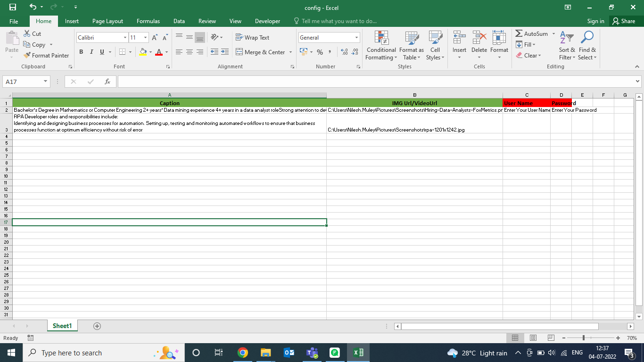Click the Borders icon
This screenshot has height=362, width=644.
[123, 52]
